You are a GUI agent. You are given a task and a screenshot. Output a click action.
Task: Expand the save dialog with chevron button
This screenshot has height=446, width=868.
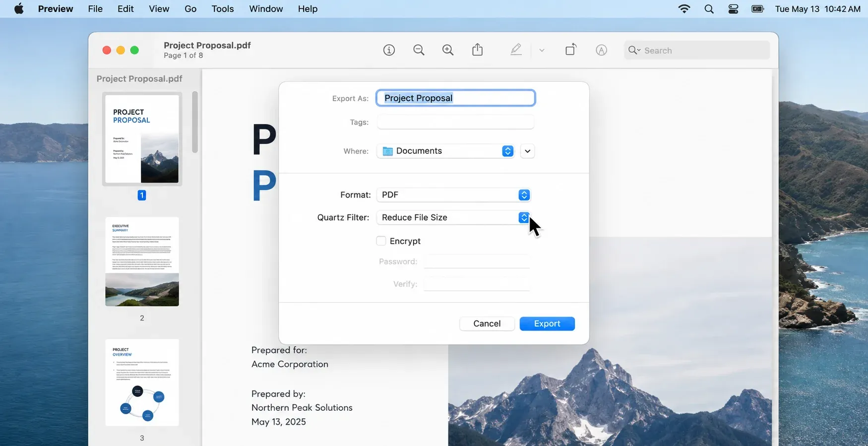(527, 151)
